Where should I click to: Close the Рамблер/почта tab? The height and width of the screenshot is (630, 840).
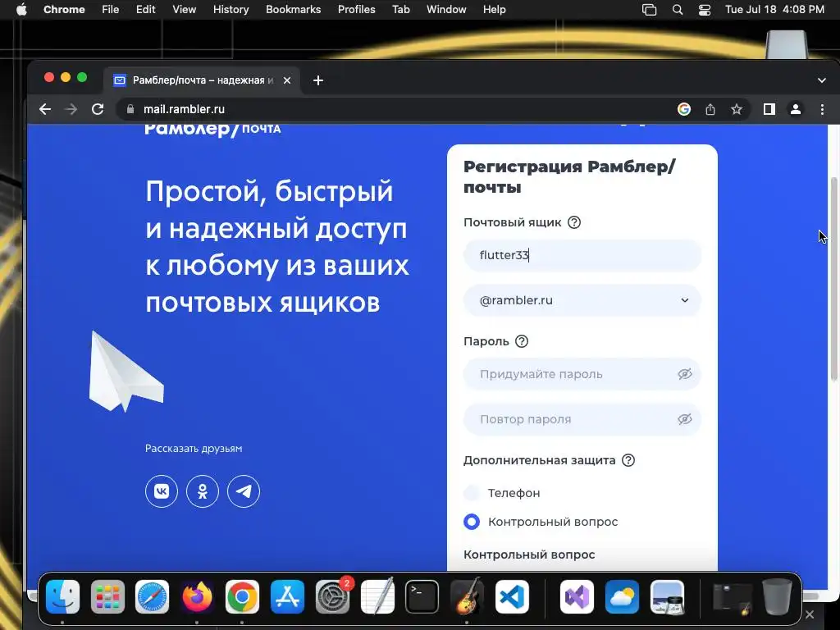coord(287,80)
